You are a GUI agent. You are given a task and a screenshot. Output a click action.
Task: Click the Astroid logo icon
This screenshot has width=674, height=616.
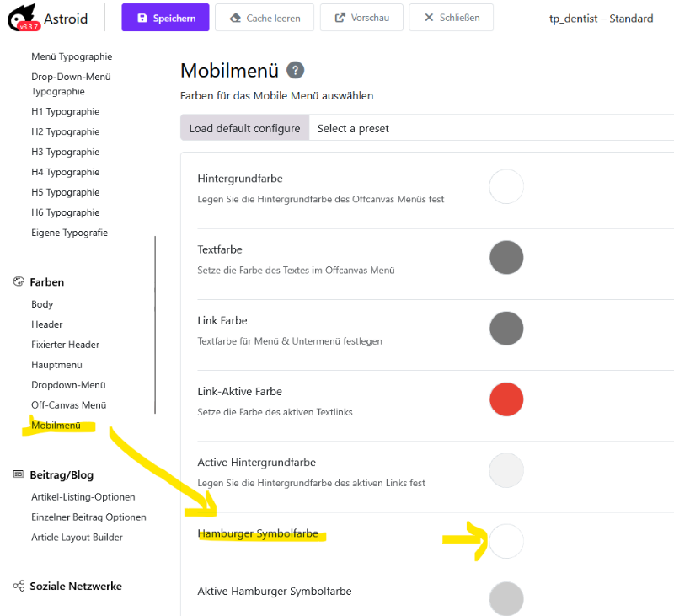coord(23,18)
